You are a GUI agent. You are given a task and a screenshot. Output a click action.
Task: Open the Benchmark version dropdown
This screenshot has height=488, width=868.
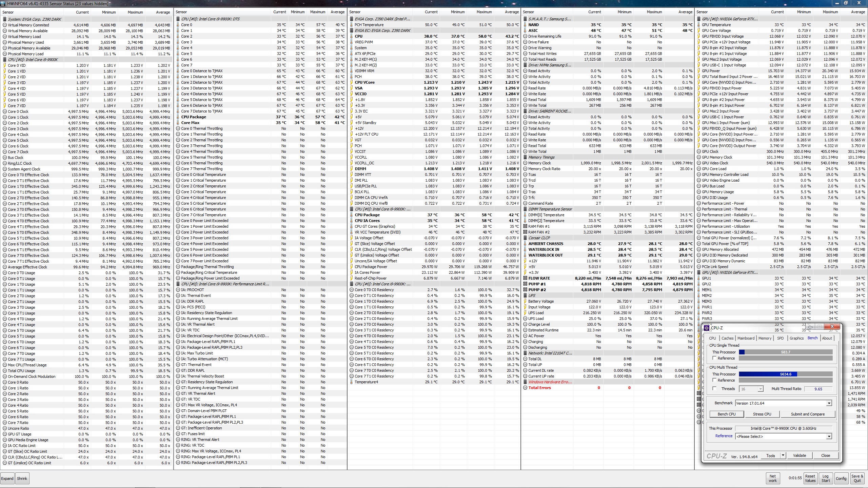(829, 403)
